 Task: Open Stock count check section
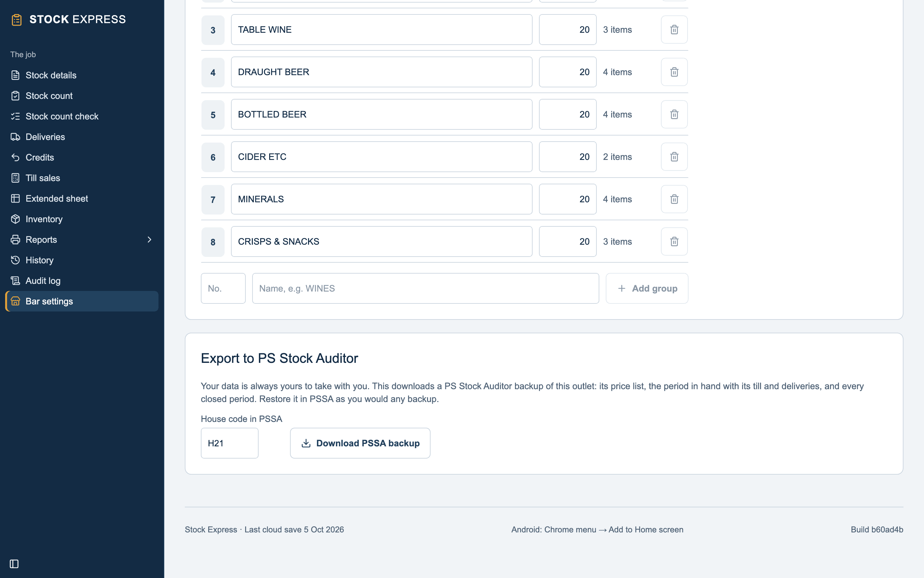(x=82, y=116)
